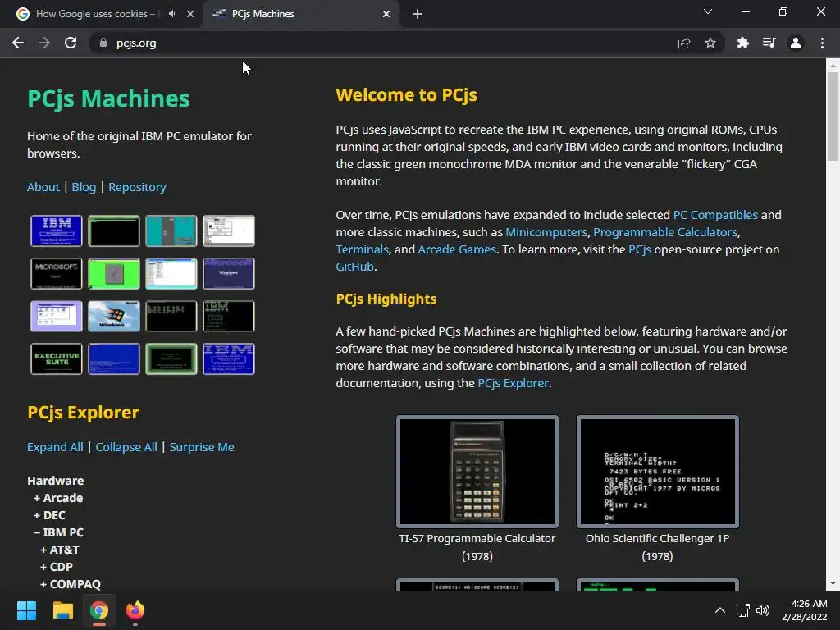Viewport: 840px width, 630px height.
Task: Click the PCjs Machines site title
Action: pyautogui.click(x=108, y=98)
